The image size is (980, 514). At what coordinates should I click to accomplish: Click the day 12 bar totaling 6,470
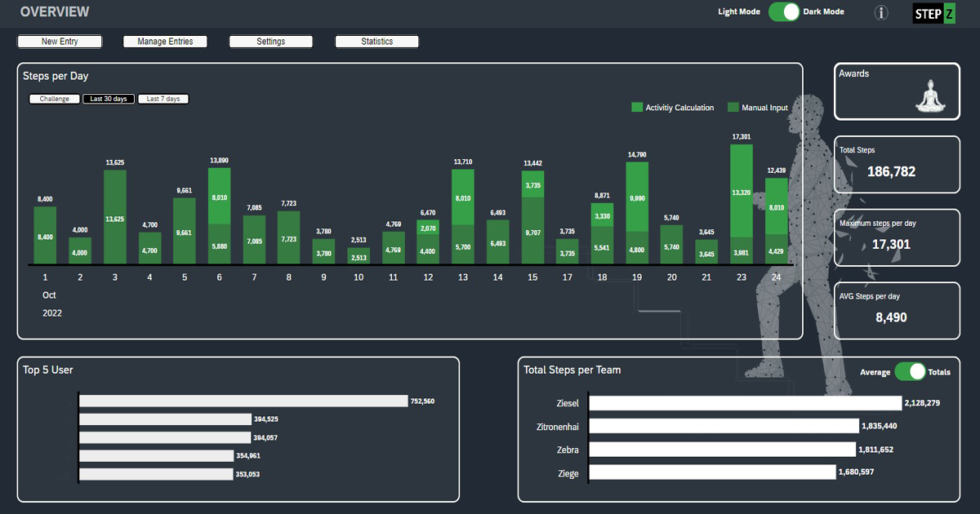tap(428, 241)
